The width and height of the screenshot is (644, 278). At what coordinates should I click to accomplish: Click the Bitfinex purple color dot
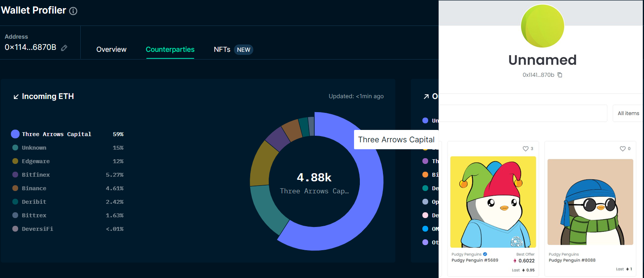click(x=15, y=175)
